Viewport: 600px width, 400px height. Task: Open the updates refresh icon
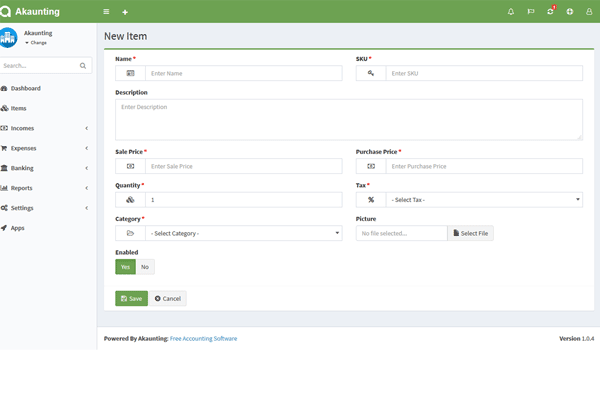pyautogui.click(x=550, y=12)
